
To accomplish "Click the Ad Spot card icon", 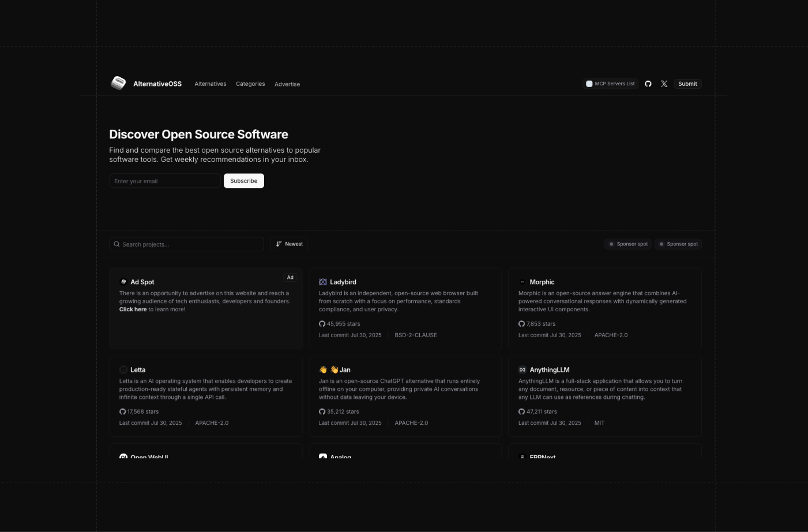I will pos(123,282).
